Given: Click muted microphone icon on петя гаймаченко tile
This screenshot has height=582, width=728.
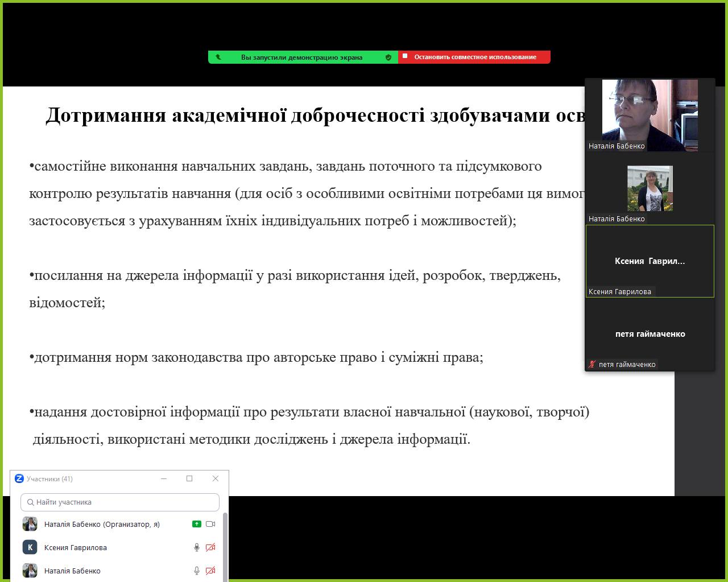Looking at the screenshot, I should tap(592, 364).
